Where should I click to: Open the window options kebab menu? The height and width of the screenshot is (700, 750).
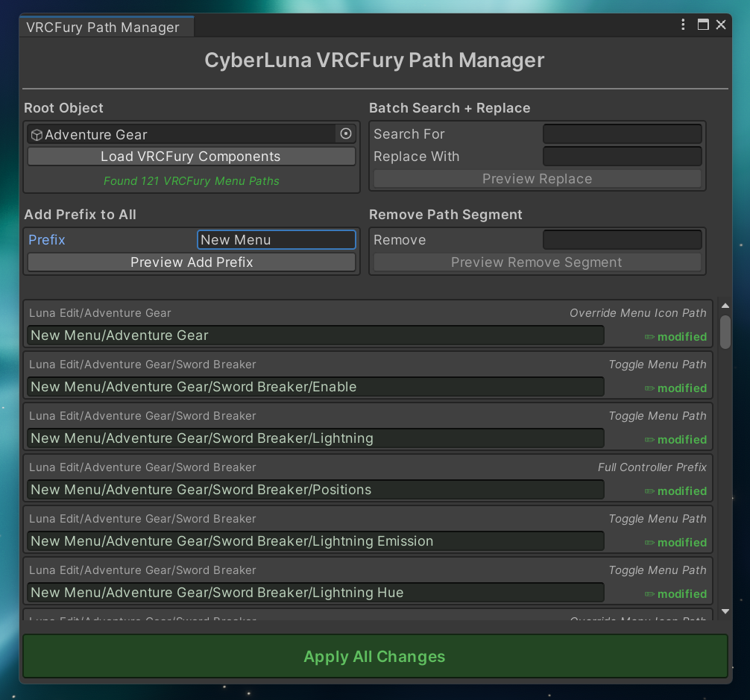tap(683, 25)
